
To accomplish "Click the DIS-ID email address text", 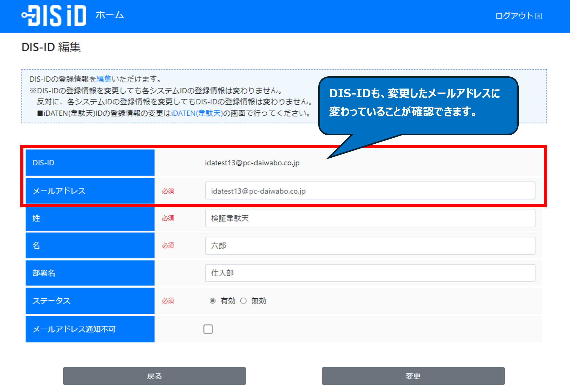I will [x=252, y=163].
